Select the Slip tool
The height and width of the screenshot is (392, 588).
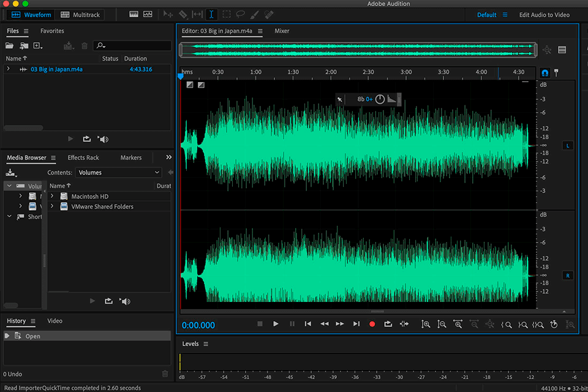pos(197,15)
